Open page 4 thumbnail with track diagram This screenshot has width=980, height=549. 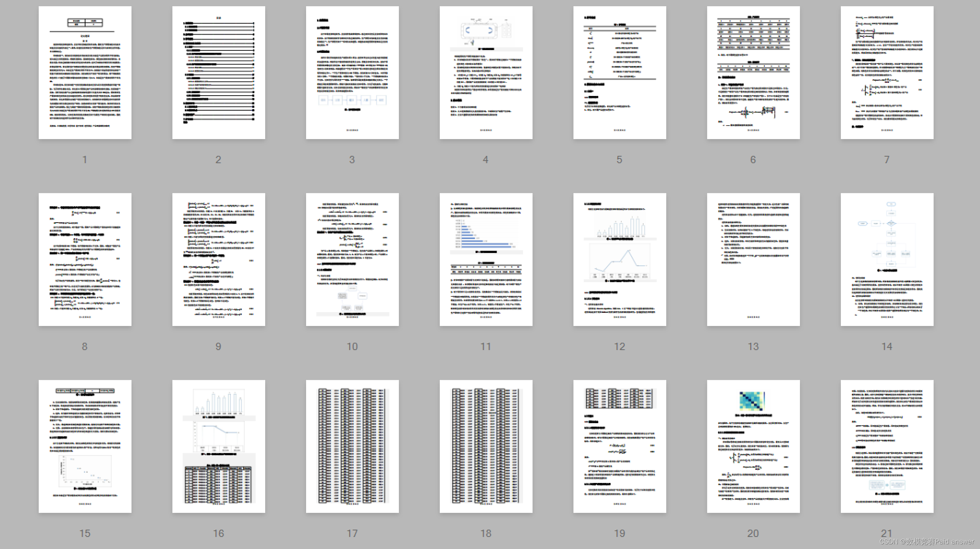486,72
